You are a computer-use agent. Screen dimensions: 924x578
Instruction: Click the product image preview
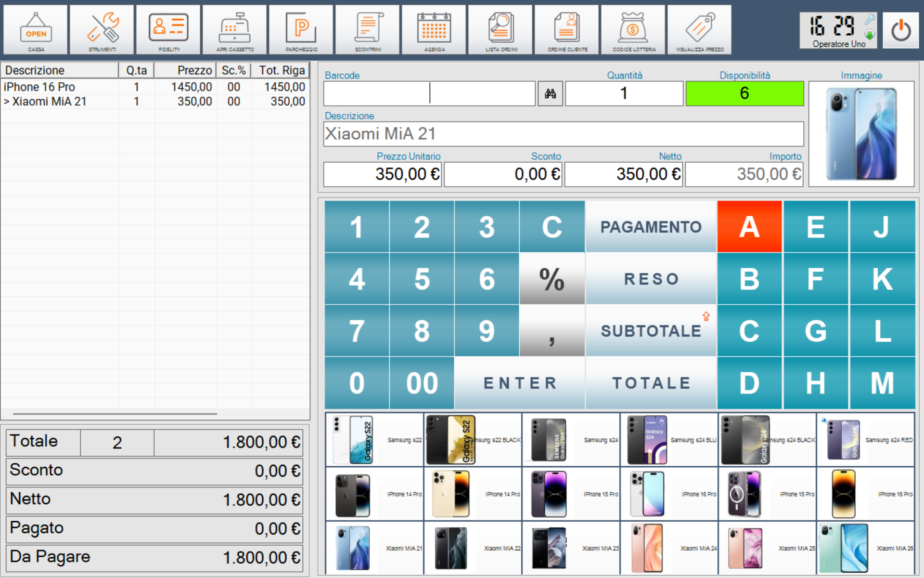861,134
